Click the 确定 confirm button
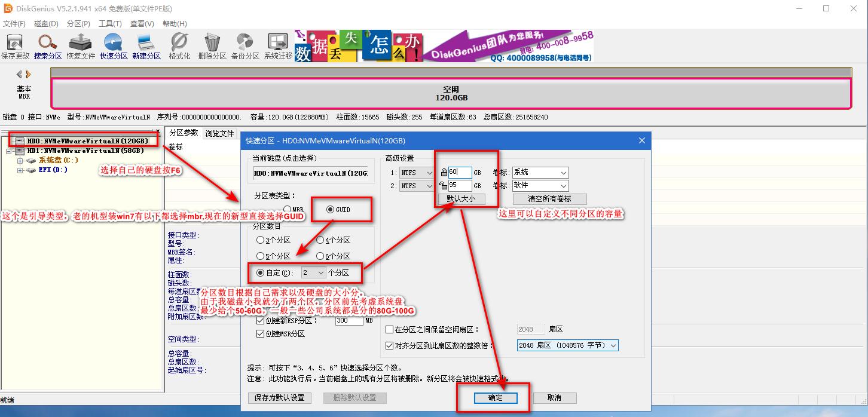The height and width of the screenshot is (417, 868). click(495, 397)
